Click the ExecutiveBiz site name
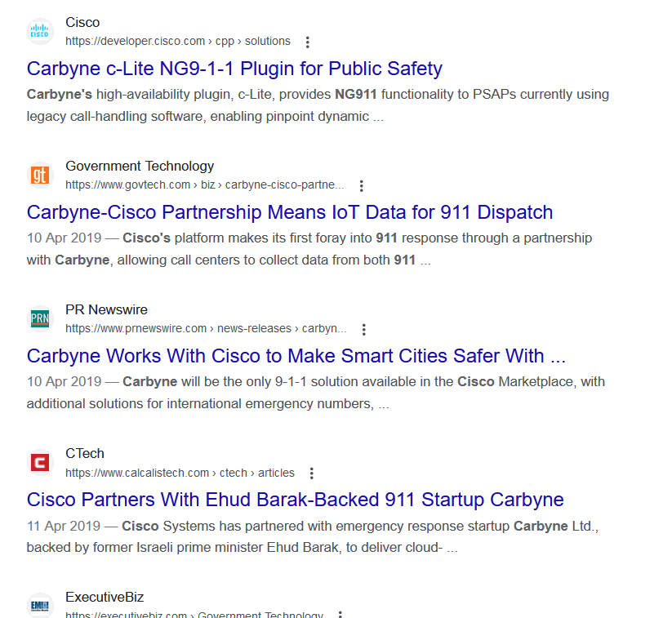This screenshot has width=672, height=618. [x=105, y=597]
